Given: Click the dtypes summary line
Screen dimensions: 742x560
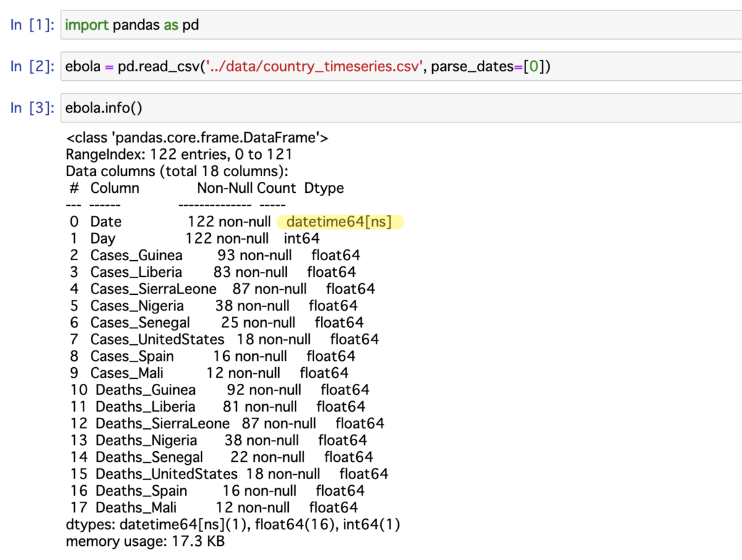Looking at the screenshot, I should [234, 524].
